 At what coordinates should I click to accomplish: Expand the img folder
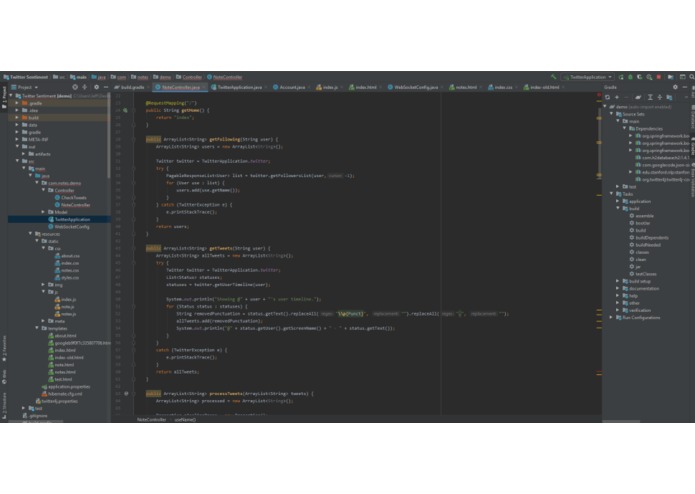[x=43, y=285]
